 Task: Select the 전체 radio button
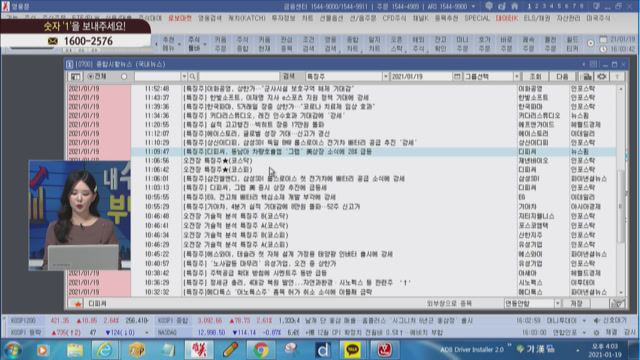click(91, 76)
